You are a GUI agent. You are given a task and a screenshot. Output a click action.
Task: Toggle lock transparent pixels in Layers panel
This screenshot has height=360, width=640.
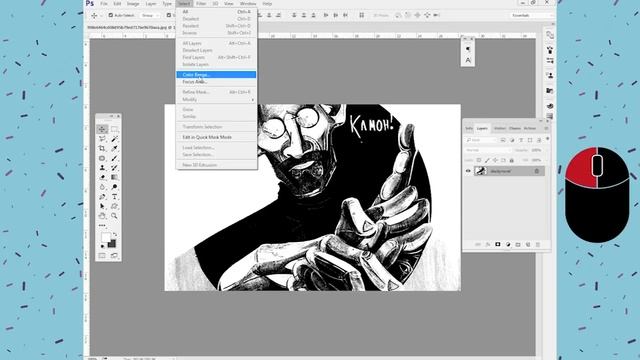coord(479,160)
